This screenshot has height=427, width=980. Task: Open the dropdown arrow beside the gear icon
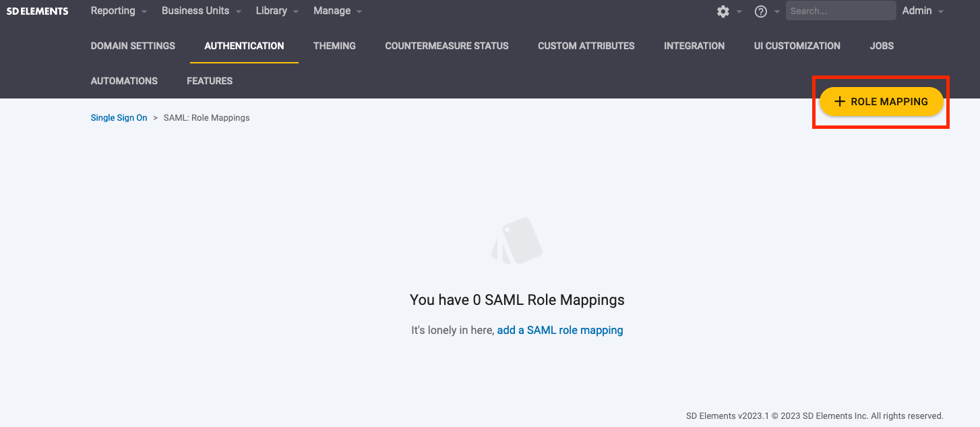[737, 11]
